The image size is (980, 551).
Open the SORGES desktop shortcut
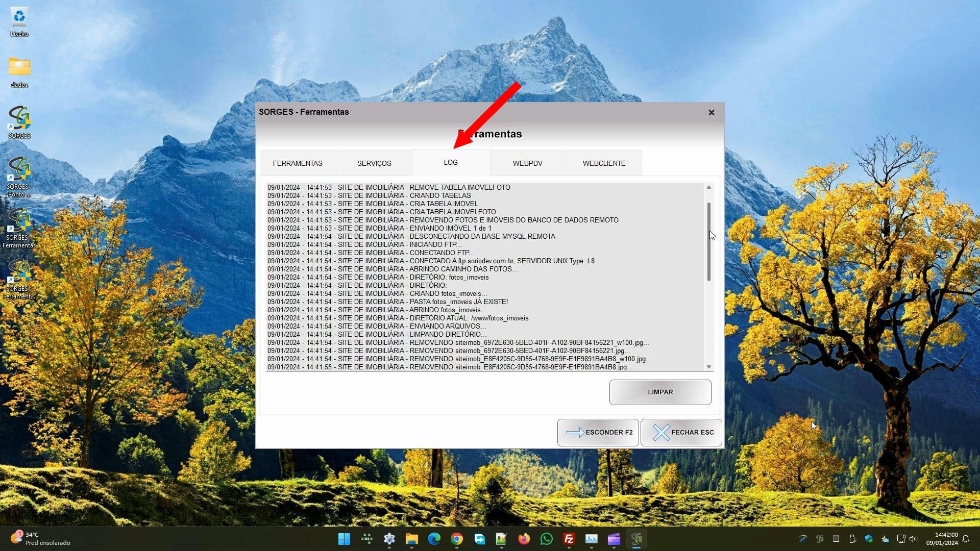19,121
